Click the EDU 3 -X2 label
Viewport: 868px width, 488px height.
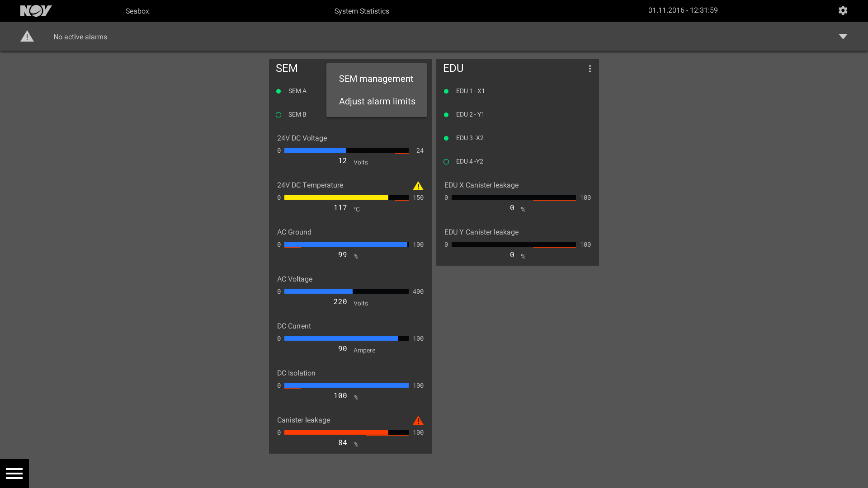[x=470, y=138]
